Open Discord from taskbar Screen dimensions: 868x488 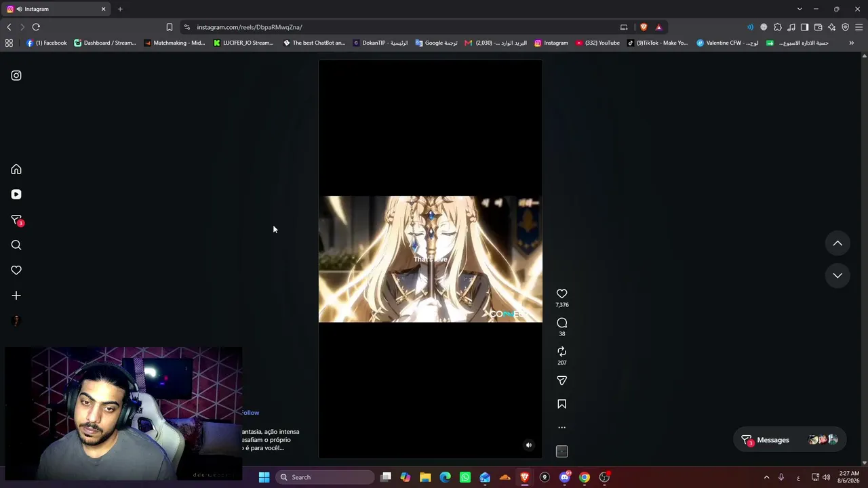565,477
